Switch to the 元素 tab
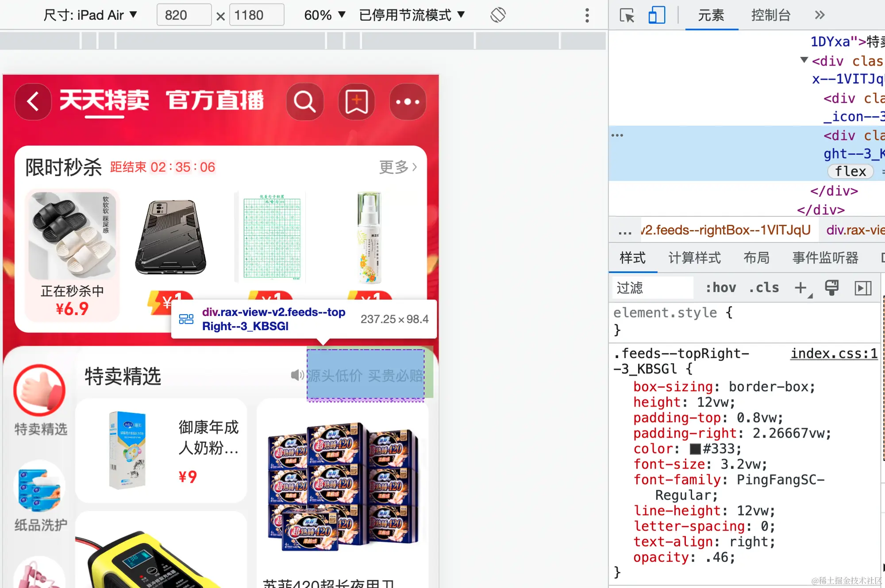885x588 pixels. click(x=711, y=15)
